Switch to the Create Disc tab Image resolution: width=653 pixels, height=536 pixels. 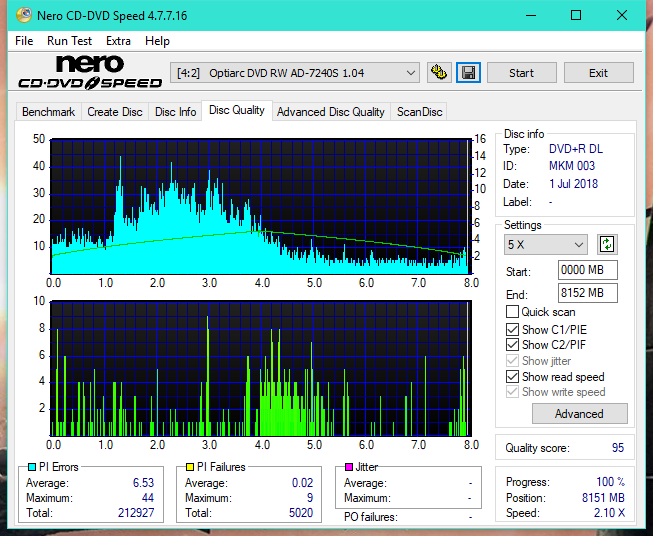115,112
